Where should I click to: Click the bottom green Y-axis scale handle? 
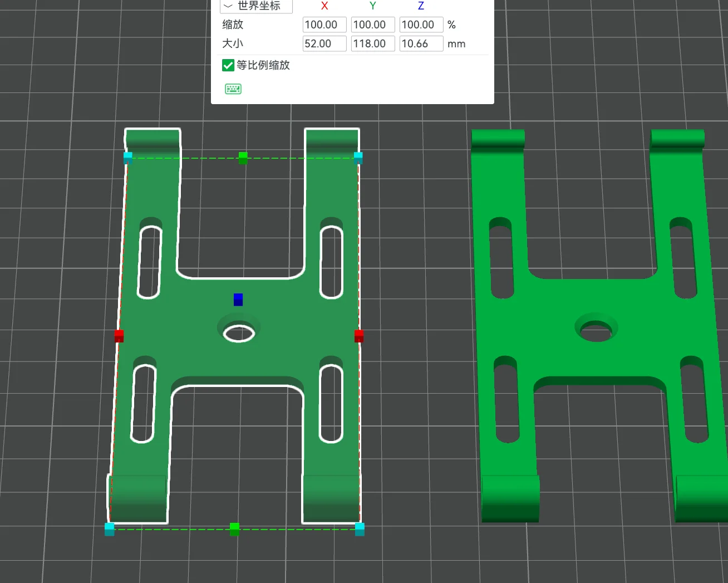click(235, 529)
